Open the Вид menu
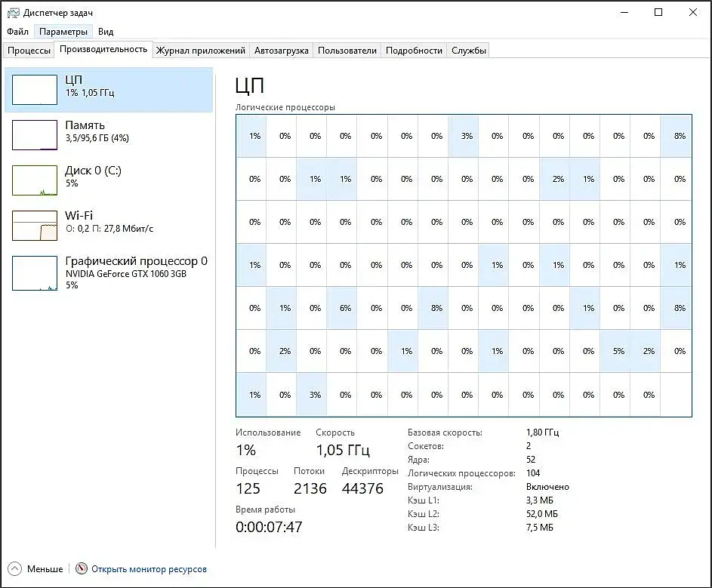 click(106, 32)
